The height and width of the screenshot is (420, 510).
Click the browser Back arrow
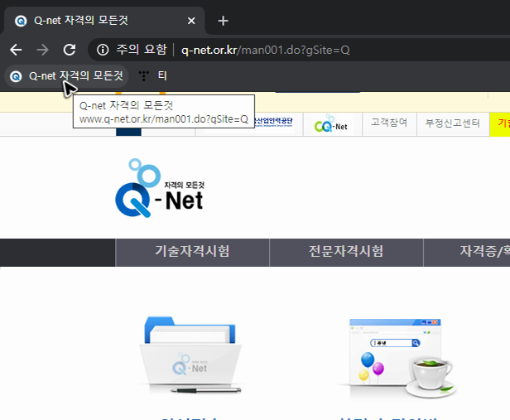tap(16, 50)
